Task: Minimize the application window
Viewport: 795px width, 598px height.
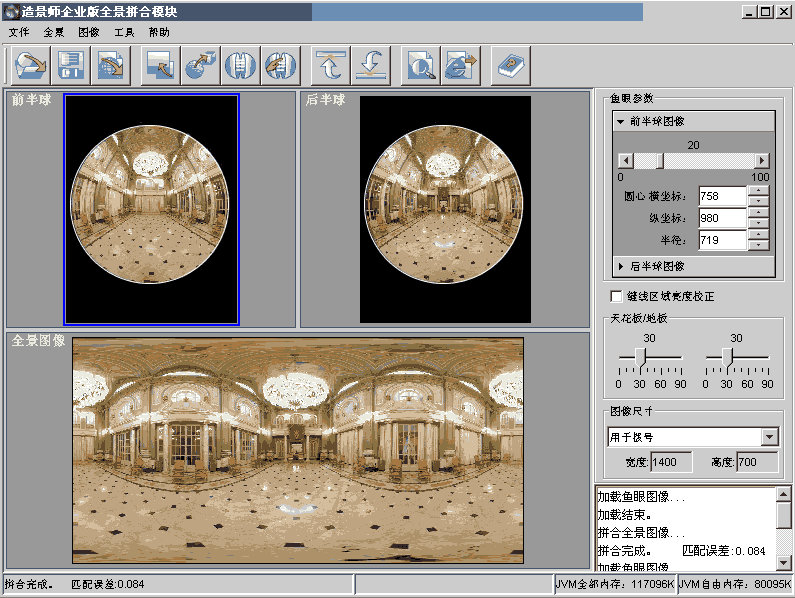Action: click(x=750, y=11)
